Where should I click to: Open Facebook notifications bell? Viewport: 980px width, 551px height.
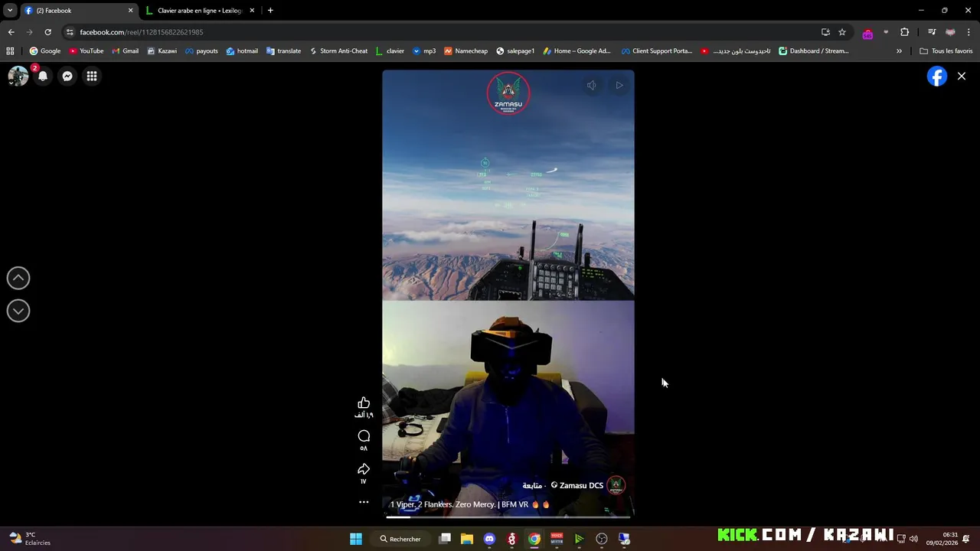tap(43, 76)
